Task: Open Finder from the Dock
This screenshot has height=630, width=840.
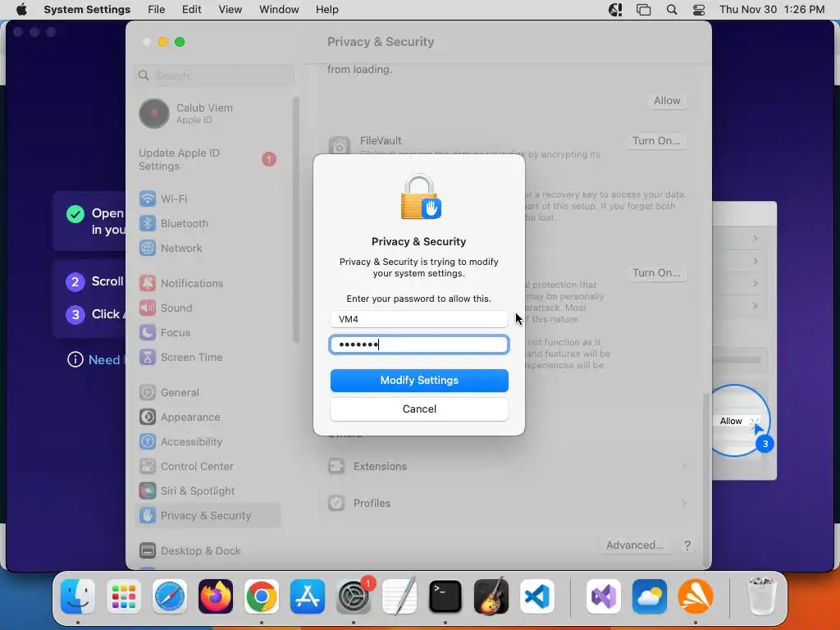Action: 78,596
